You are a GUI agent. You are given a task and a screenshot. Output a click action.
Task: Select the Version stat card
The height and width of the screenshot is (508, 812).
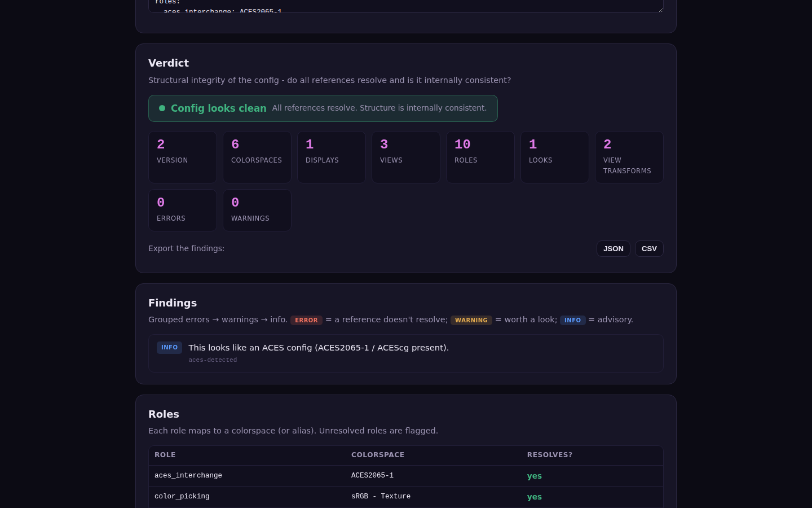(183, 157)
